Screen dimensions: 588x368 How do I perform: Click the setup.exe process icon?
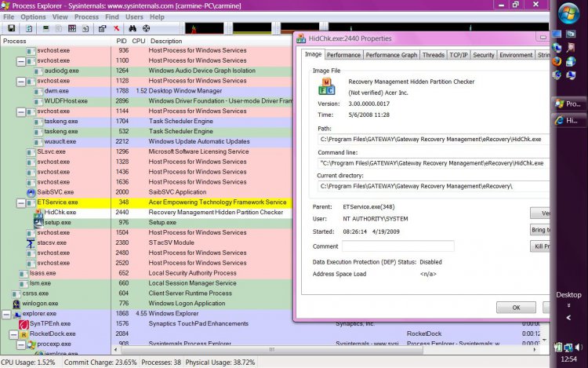pos(38,223)
